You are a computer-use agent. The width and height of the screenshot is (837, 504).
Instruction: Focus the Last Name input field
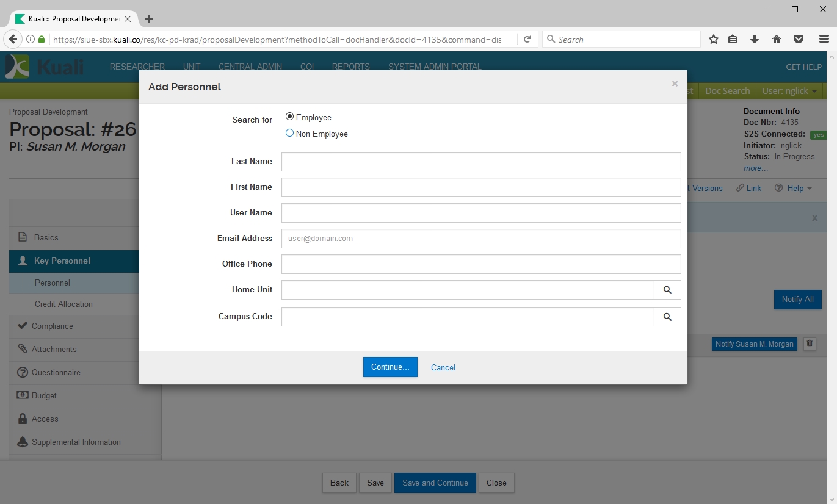480,162
